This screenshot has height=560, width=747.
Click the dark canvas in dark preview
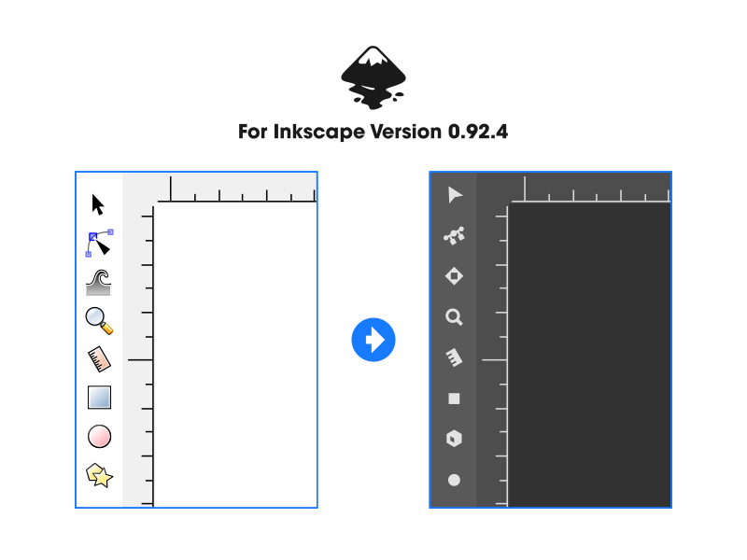click(x=590, y=355)
